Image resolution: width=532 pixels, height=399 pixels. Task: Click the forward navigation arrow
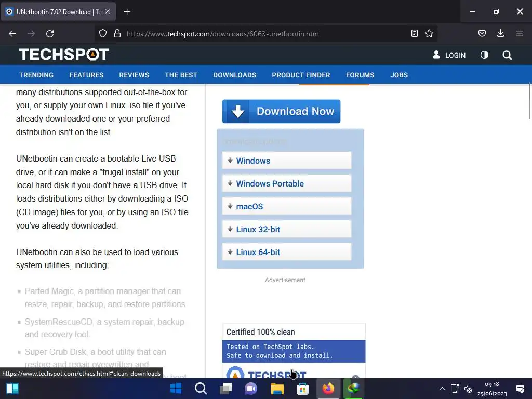(31, 34)
